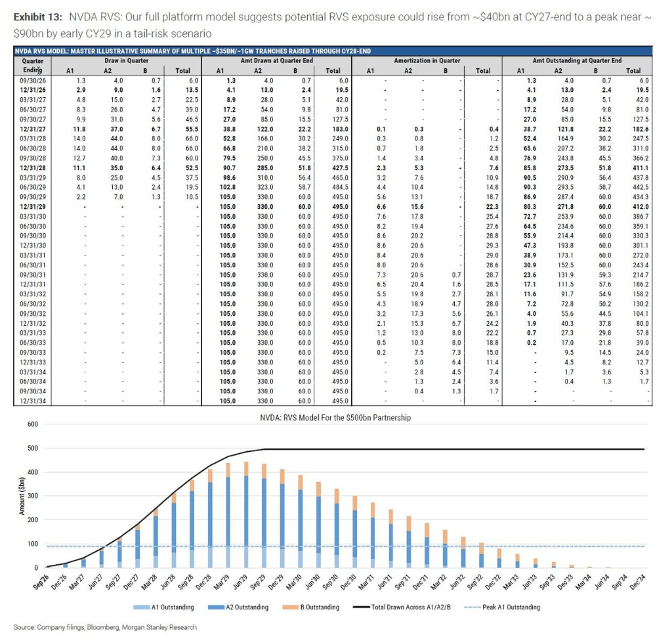Click the 104.1 total outstanding cell

click(x=640, y=313)
